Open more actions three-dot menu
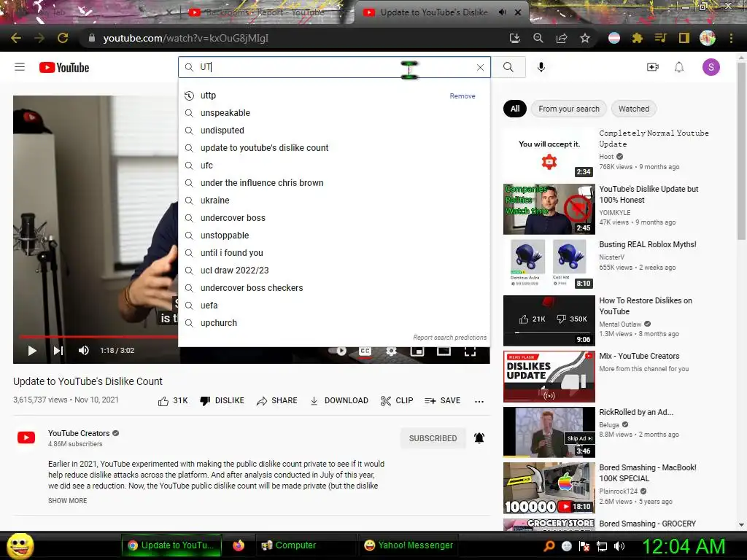Viewport: 747px width, 560px height. coord(479,402)
